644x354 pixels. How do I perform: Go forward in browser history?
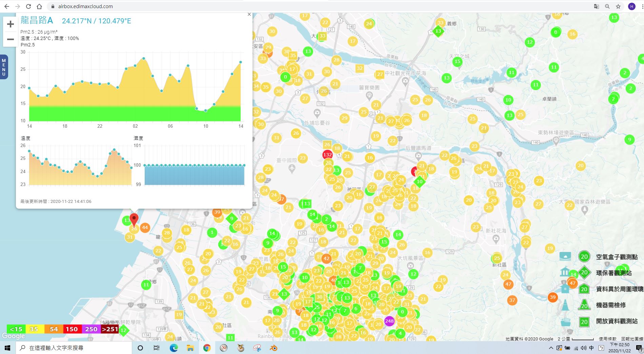[x=18, y=6]
